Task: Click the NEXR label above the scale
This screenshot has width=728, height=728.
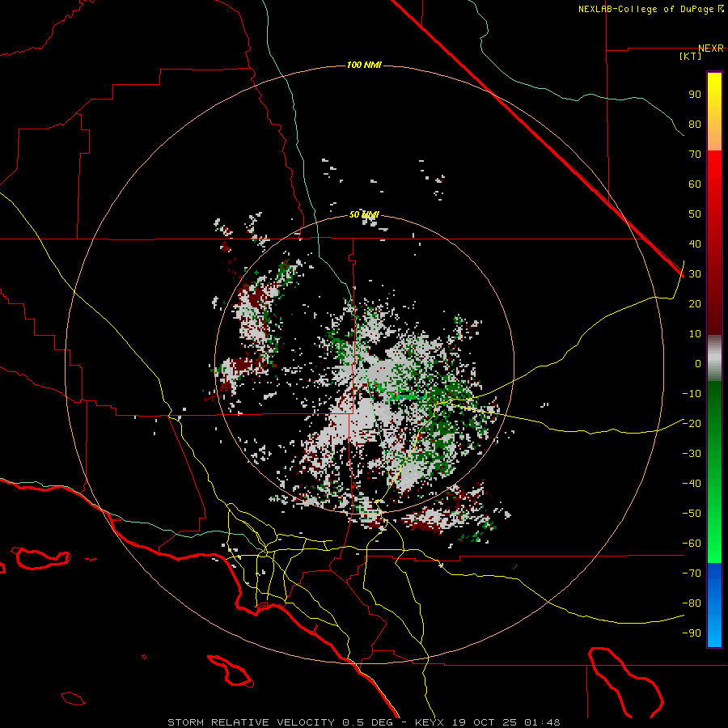Action: pos(711,49)
